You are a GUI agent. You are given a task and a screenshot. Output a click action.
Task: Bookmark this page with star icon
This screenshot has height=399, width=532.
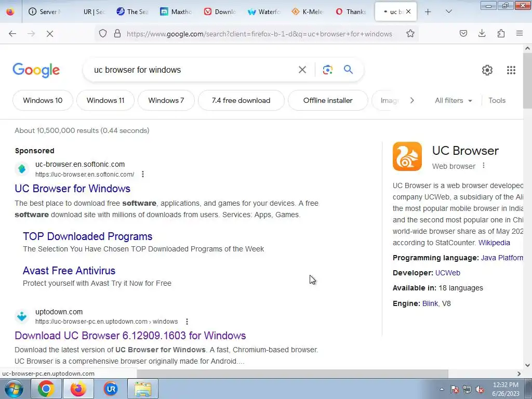click(x=410, y=33)
